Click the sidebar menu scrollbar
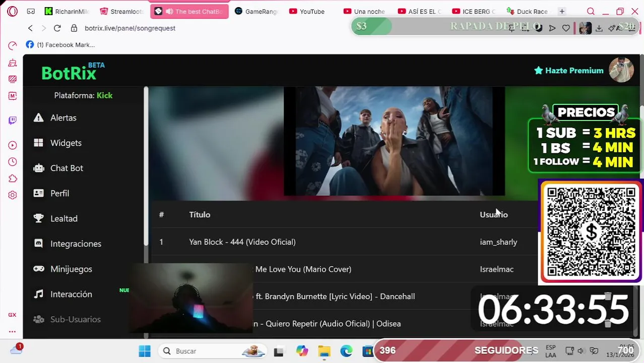644x363 pixels. pyautogui.click(x=146, y=166)
